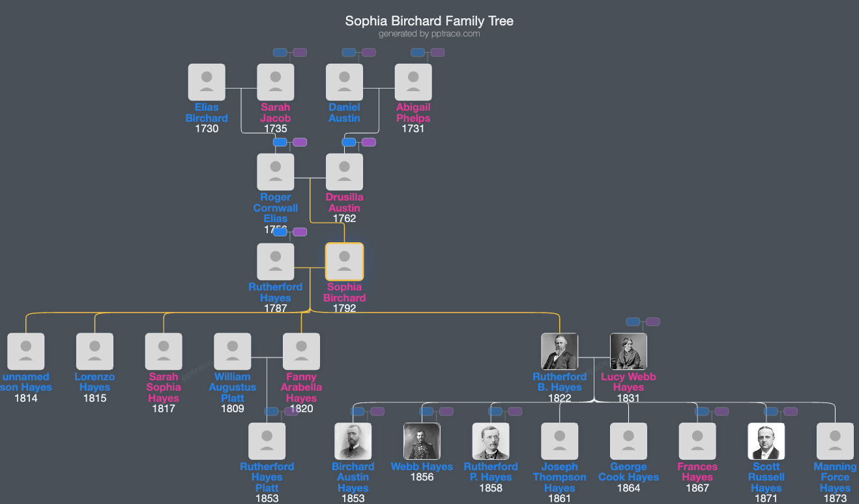This screenshot has height=504, width=859.
Task: Toggle the purple mother pill above Abigail Phelps
Action: 437,52
